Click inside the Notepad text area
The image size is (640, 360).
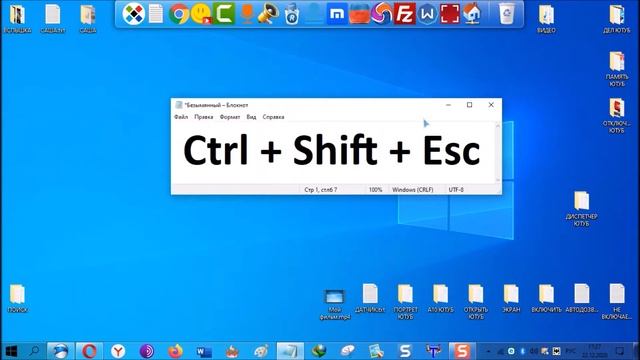(x=333, y=152)
